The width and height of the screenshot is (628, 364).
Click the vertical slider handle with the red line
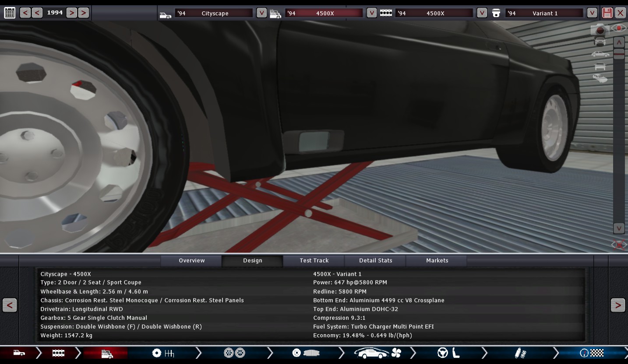point(619,54)
